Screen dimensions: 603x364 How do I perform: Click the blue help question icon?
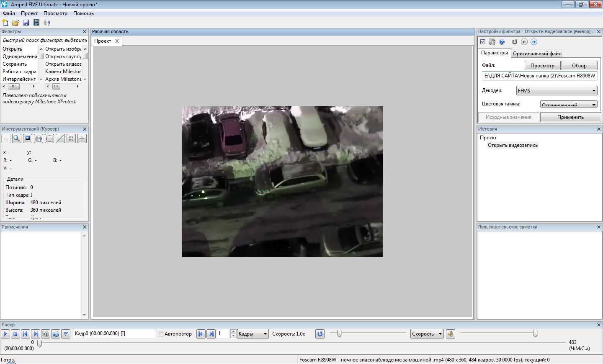pos(502,42)
